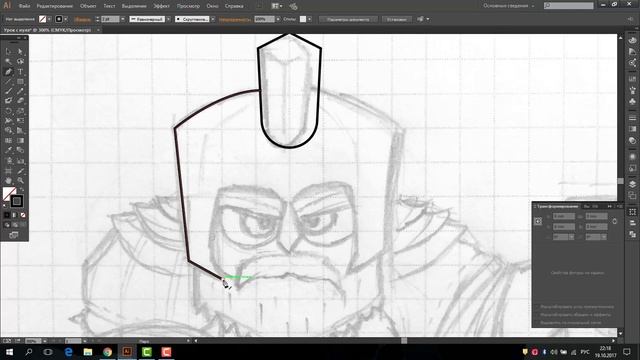Screen dimensions: 640x360
Task: Open the Stroke panel from right dock
Action: pyautogui.click(x=632, y=118)
